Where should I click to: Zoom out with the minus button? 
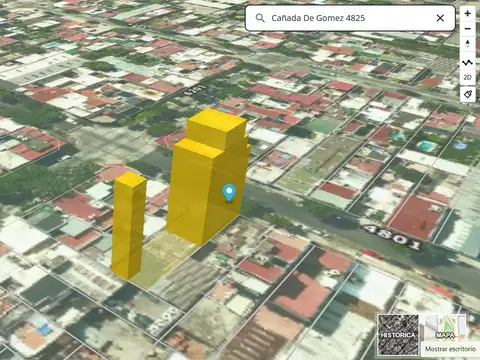(467, 29)
